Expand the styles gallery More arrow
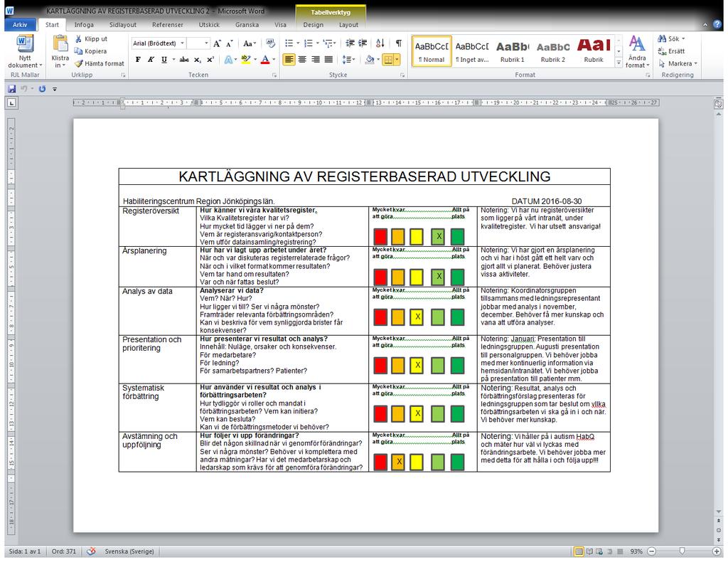The height and width of the screenshot is (562, 728). coord(619,63)
